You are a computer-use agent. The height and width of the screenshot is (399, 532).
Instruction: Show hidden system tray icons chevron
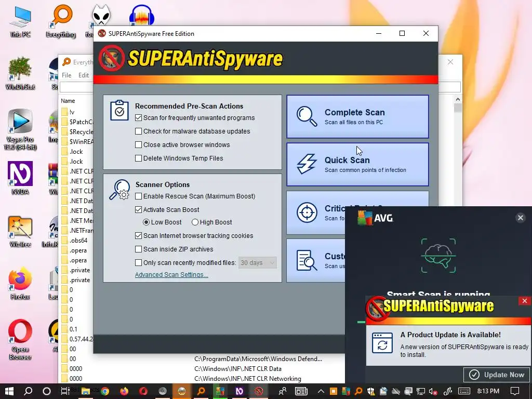[x=321, y=392]
